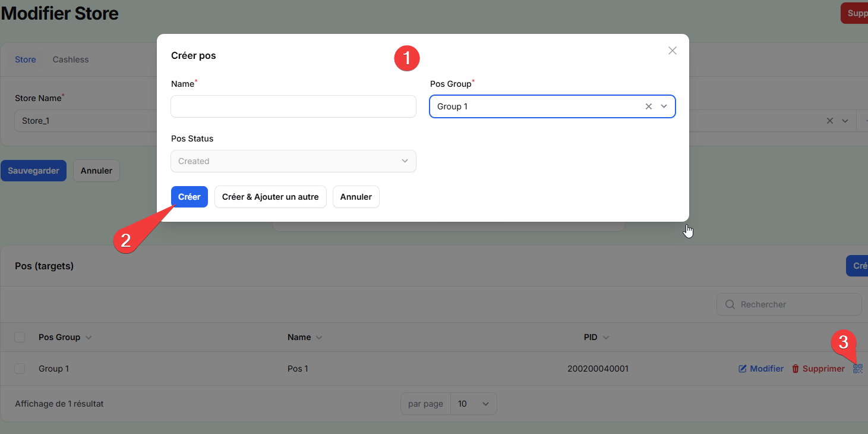Tick the checkbox for the Pos 1 row
This screenshot has height=434, width=868.
pyautogui.click(x=20, y=369)
